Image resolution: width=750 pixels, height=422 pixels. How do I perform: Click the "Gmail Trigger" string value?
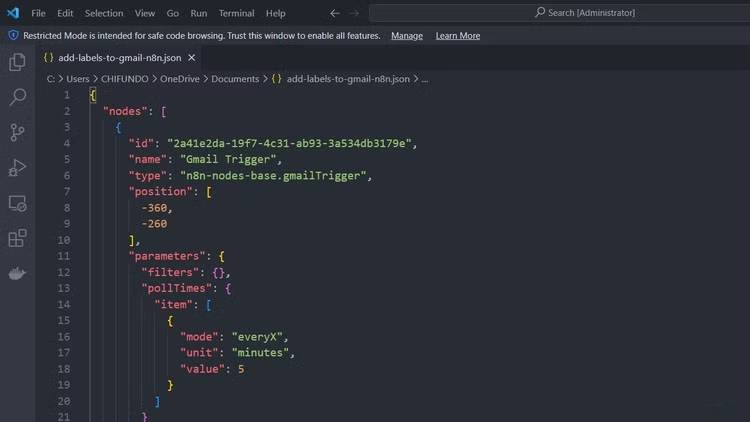tap(228, 159)
